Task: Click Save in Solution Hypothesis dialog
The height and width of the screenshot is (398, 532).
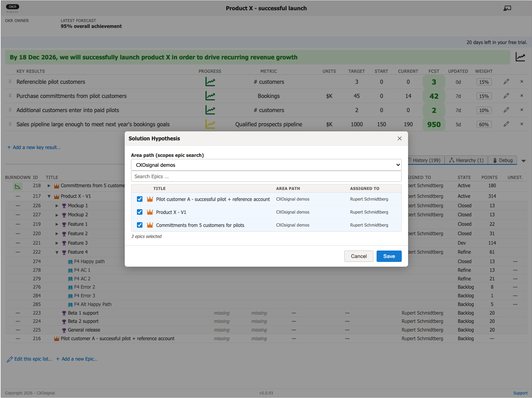Action: point(389,256)
